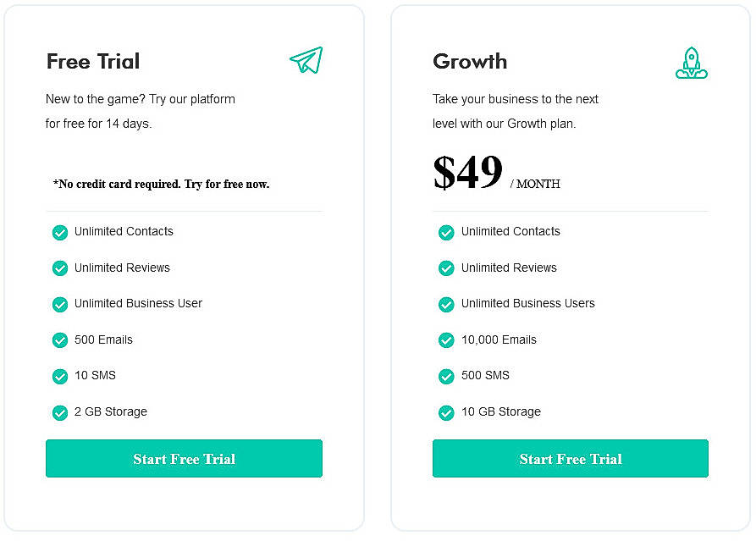Click the checkmark beside Unlimited Reviews on Free Trial

[60, 268]
